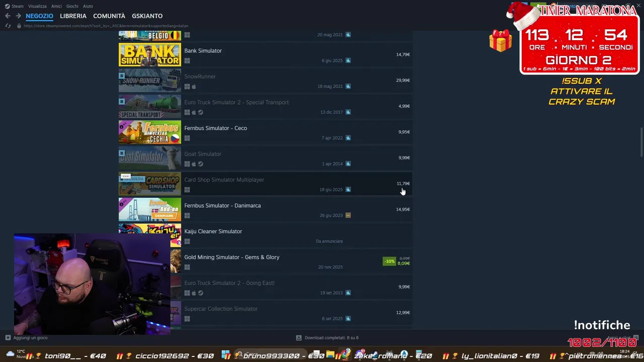This screenshot has width=644, height=362.
Task: Click "Da annunciare" release text
Action: 329,241
